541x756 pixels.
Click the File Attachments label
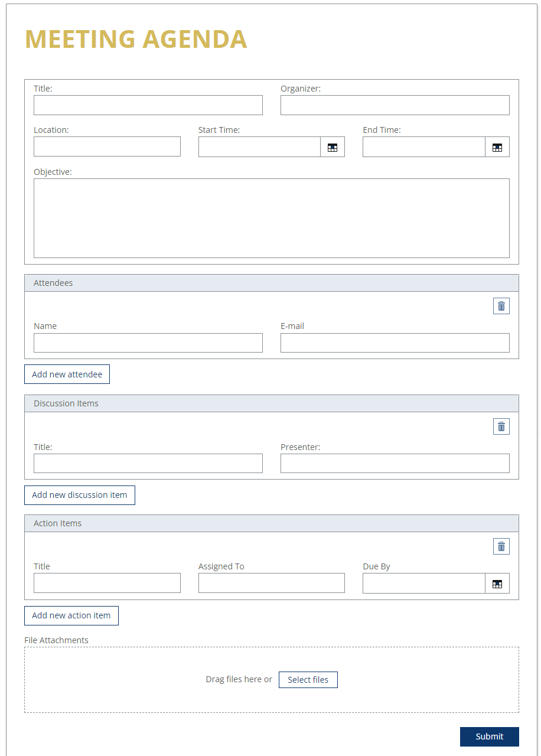(x=56, y=640)
